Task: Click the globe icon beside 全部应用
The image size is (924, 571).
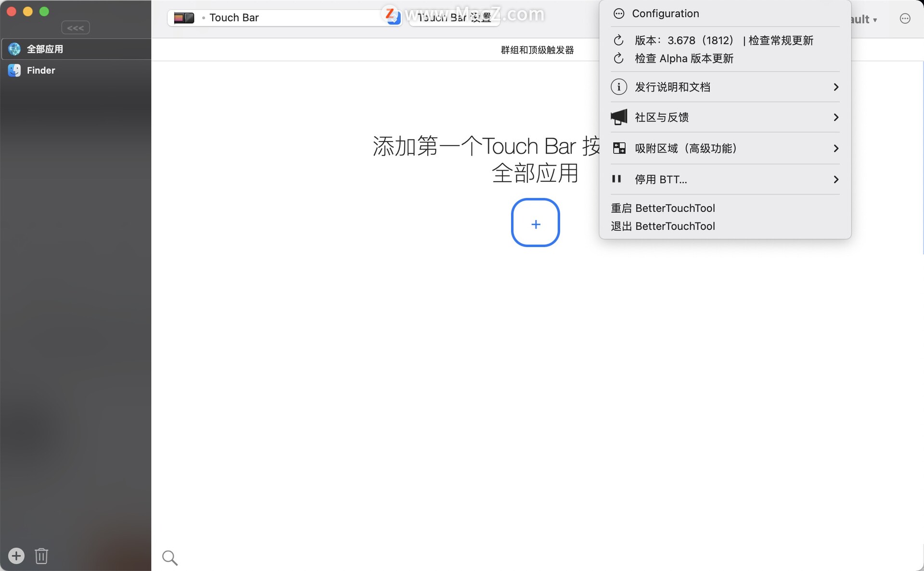Action: pyautogui.click(x=14, y=49)
